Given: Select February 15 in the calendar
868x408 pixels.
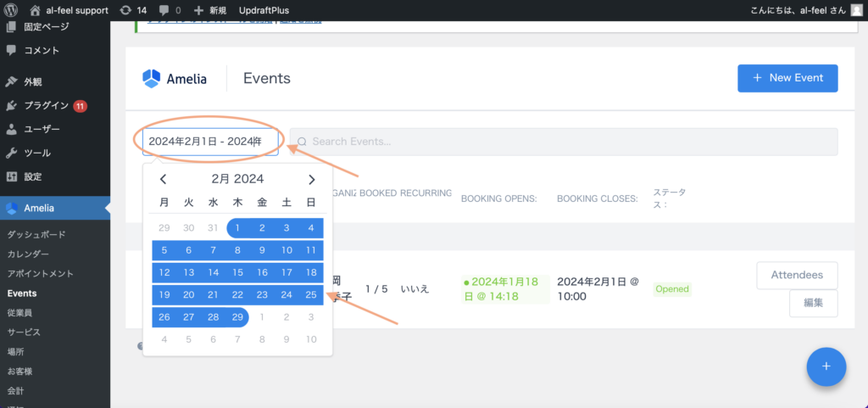Looking at the screenshot, I should pyautogui.click(x=237, y=272).
